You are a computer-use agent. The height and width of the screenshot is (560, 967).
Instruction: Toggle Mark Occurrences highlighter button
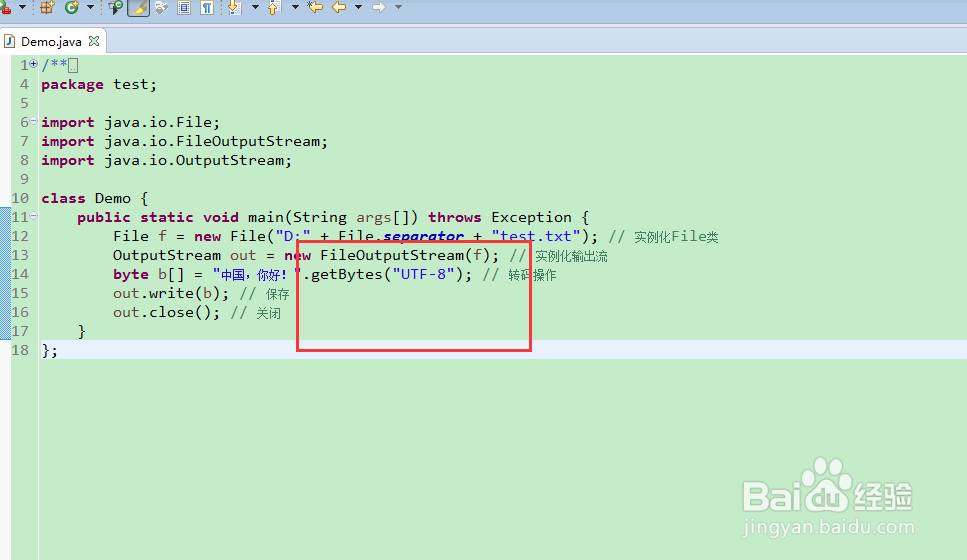coord(138,7)
